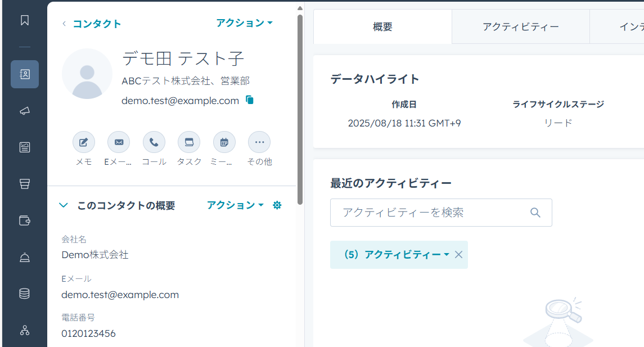644x347 pixels.
Task: Open アクション dropdown in contact overview section
Action: [235, 205]
